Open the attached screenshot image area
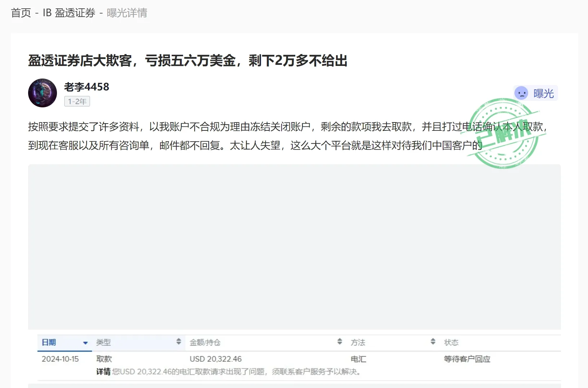 coord(295,247)
